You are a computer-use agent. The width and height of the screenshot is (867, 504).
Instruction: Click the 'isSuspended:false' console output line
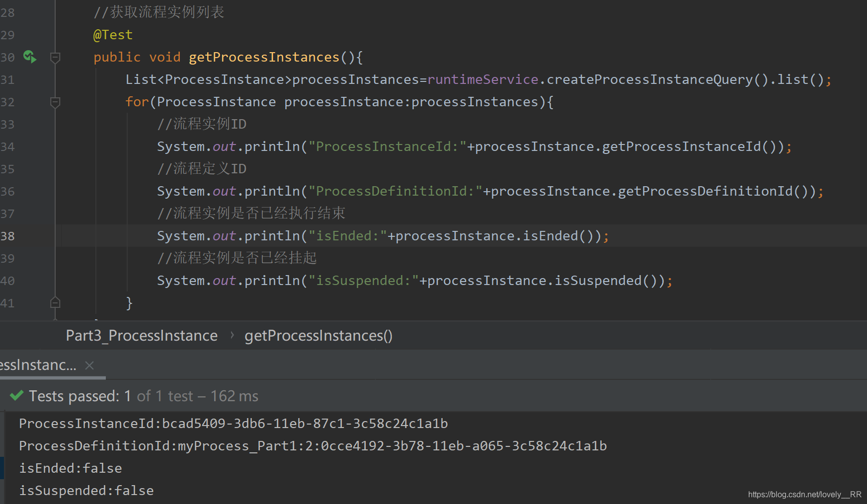click(86, 491)
